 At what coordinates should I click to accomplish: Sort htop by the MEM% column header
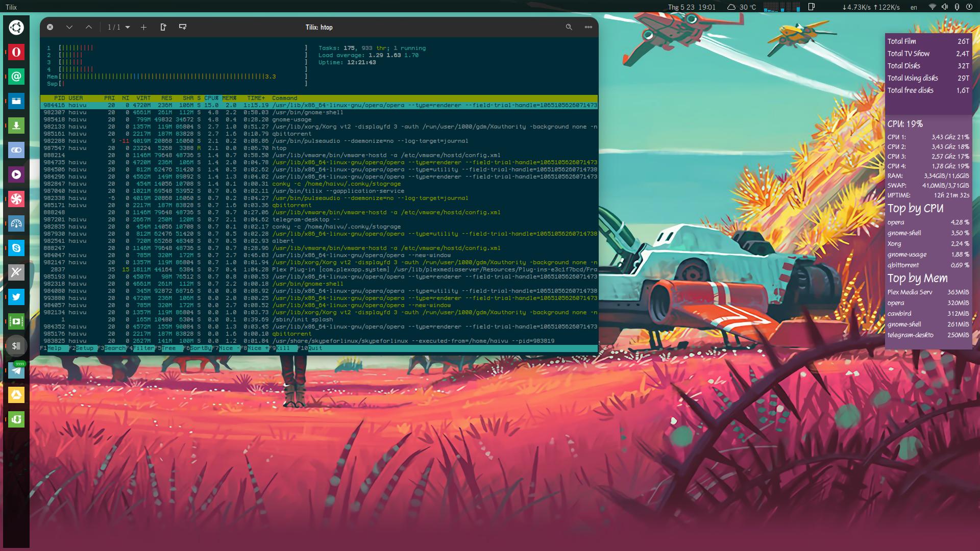pyautogui.click(x=229, y=98)
